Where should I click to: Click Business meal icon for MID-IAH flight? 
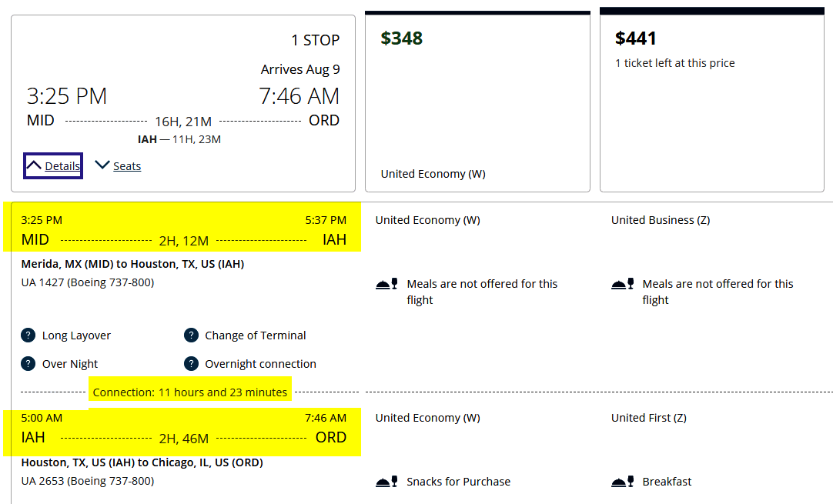(622, 284)
